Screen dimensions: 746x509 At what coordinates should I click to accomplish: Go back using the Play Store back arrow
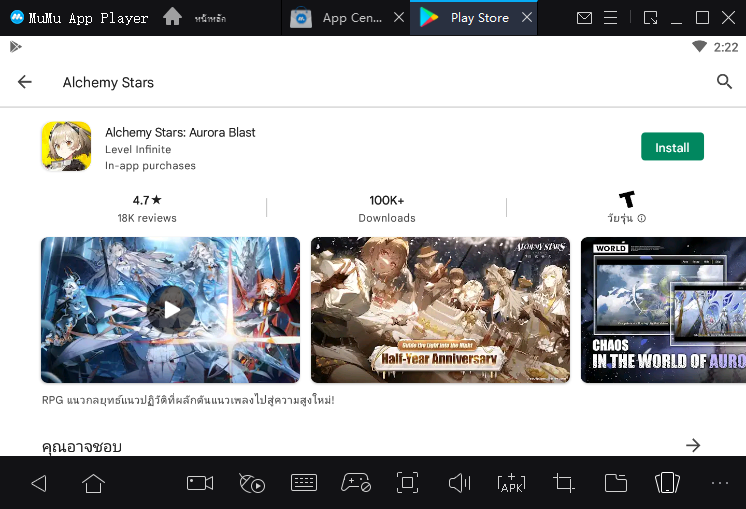pyautogui.click(x=25, y=82)
